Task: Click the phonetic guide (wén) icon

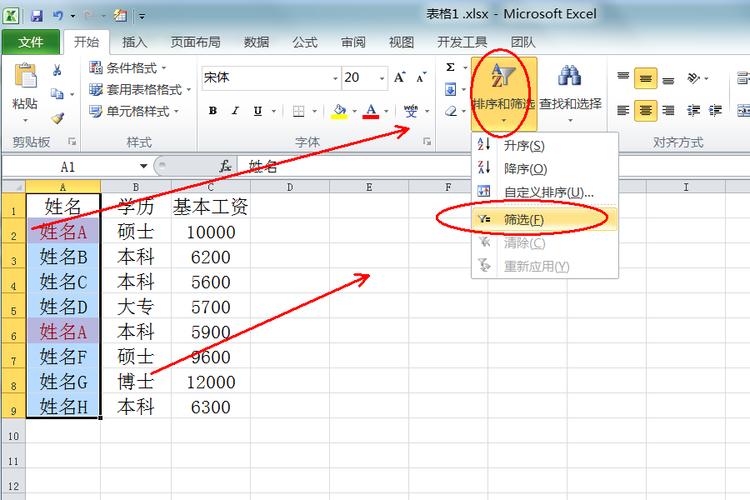Action: 410,111
